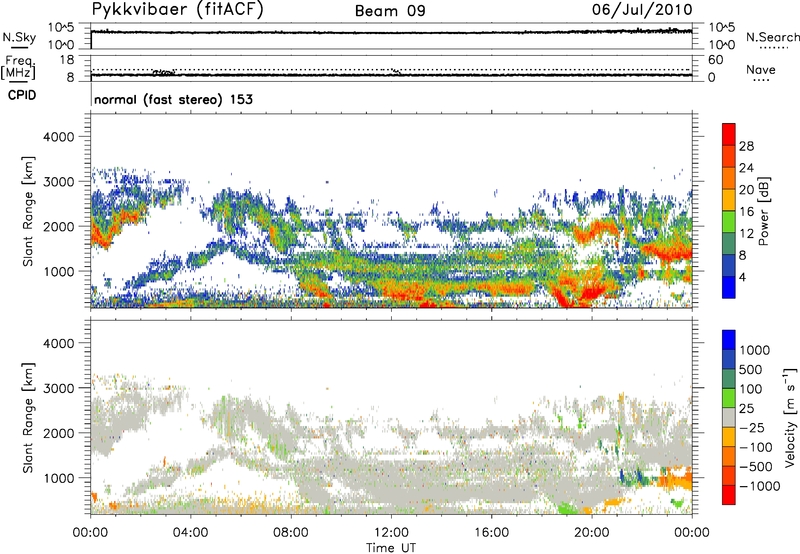Click the date '06/Jul/2010'
The height and width of the screenshot is (554, 800).
click(642, 10)
